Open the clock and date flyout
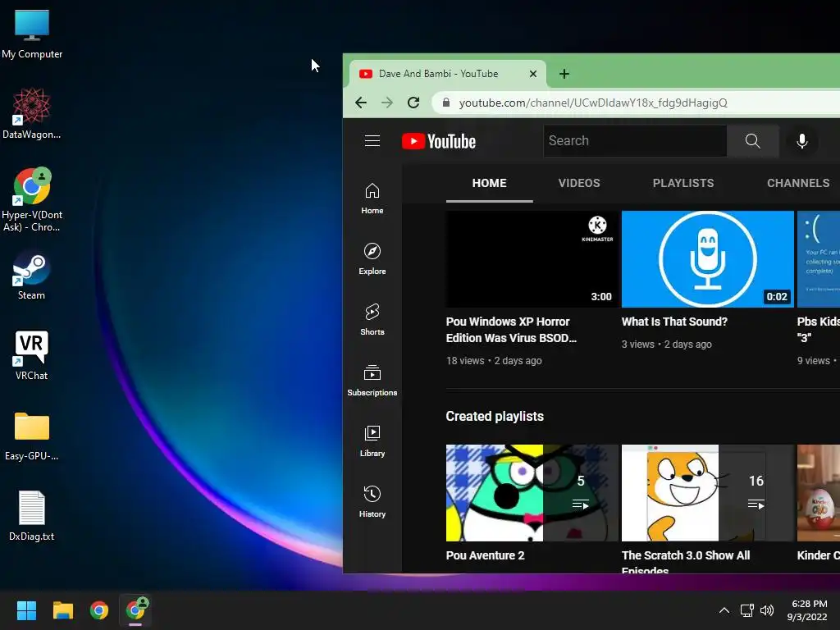 pos(808,610)
